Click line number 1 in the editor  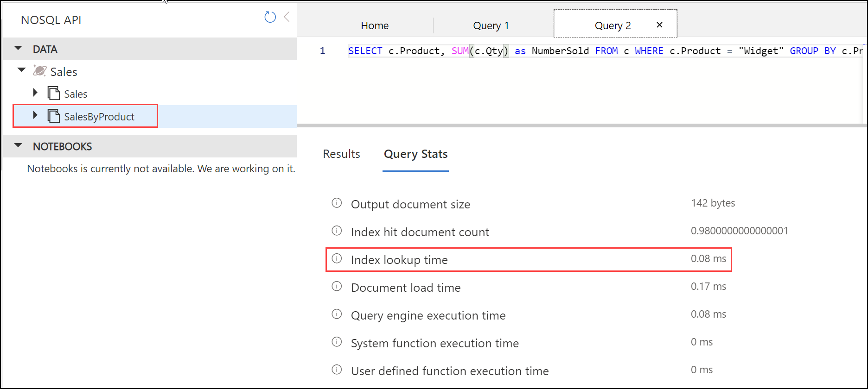click(322, 51)
